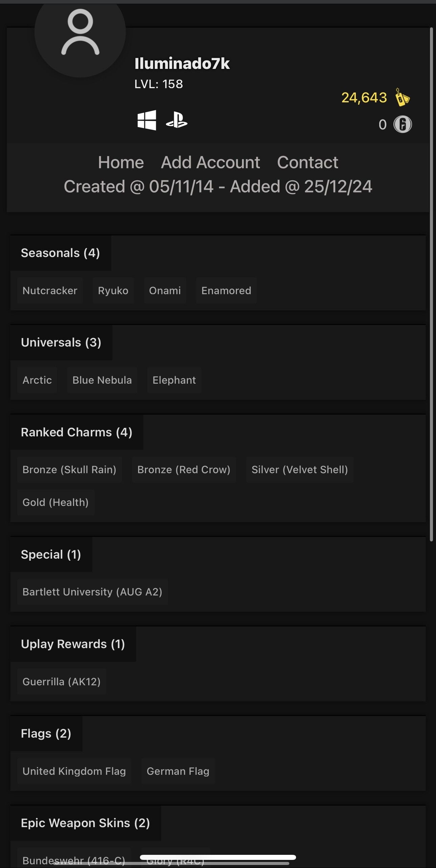Click the R6 Credits coin icon

pyautogui.click(x=405, y=124)
